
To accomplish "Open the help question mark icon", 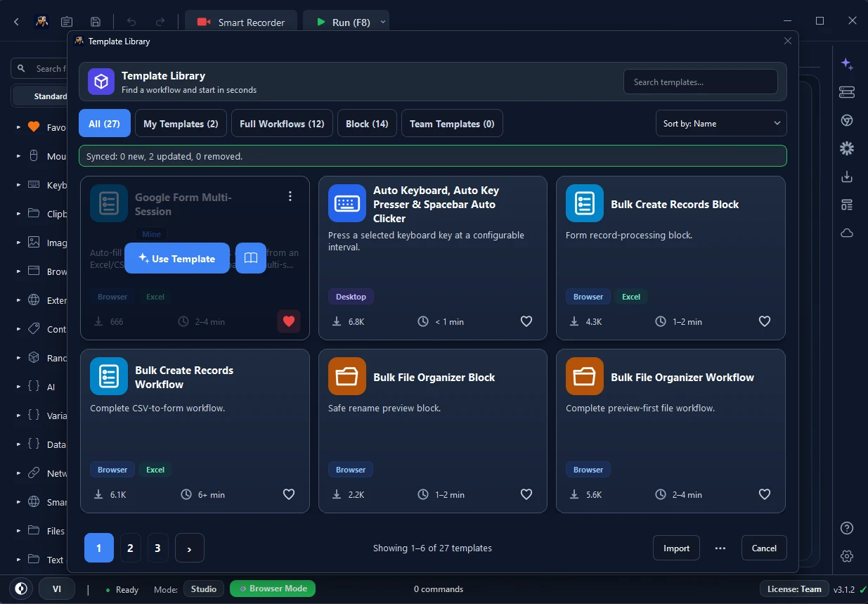I will click(847, 528).
